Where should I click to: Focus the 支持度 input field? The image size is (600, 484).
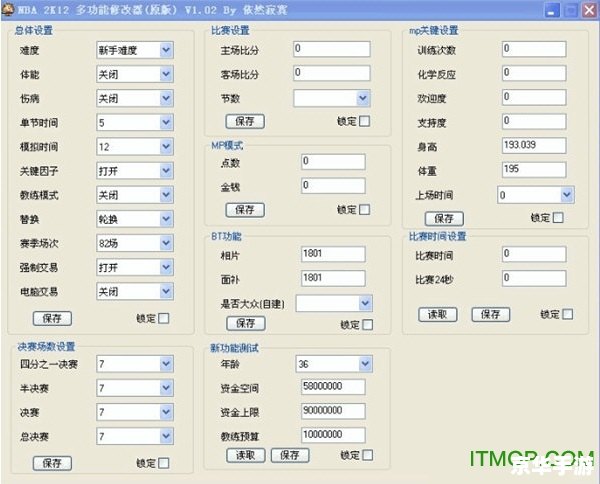coord(534,121)
